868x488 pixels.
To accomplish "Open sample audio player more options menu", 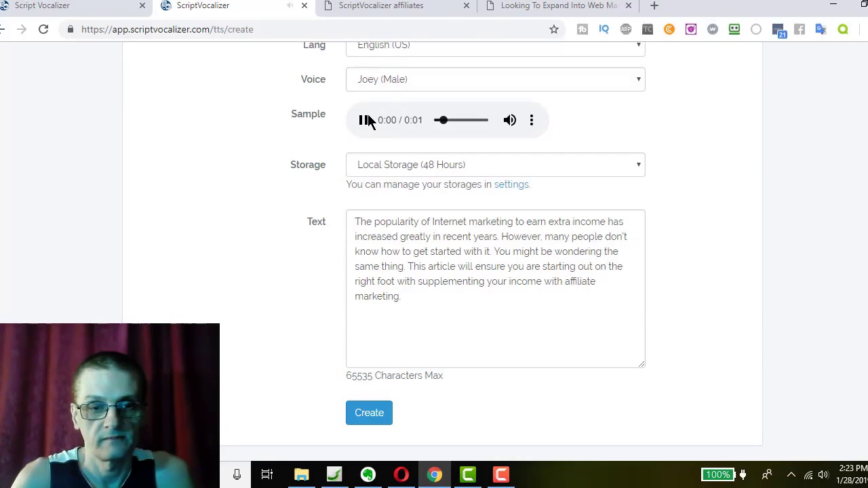I will tap(532, 120).
